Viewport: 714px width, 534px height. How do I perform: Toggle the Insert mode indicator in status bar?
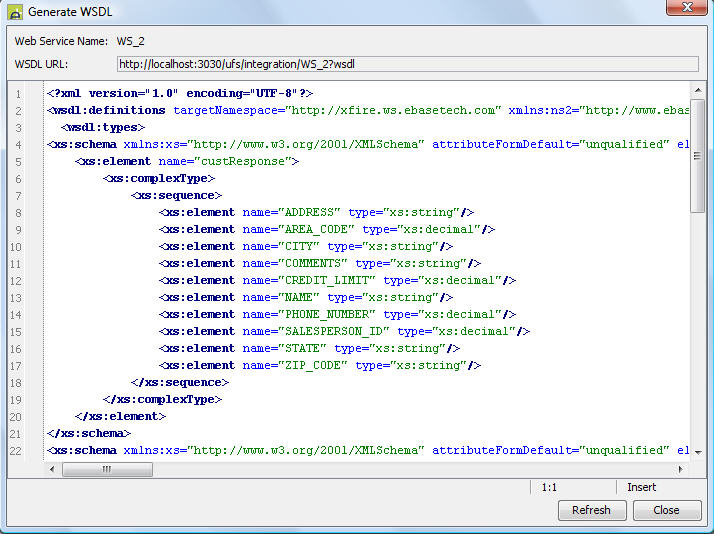[641, 487]
